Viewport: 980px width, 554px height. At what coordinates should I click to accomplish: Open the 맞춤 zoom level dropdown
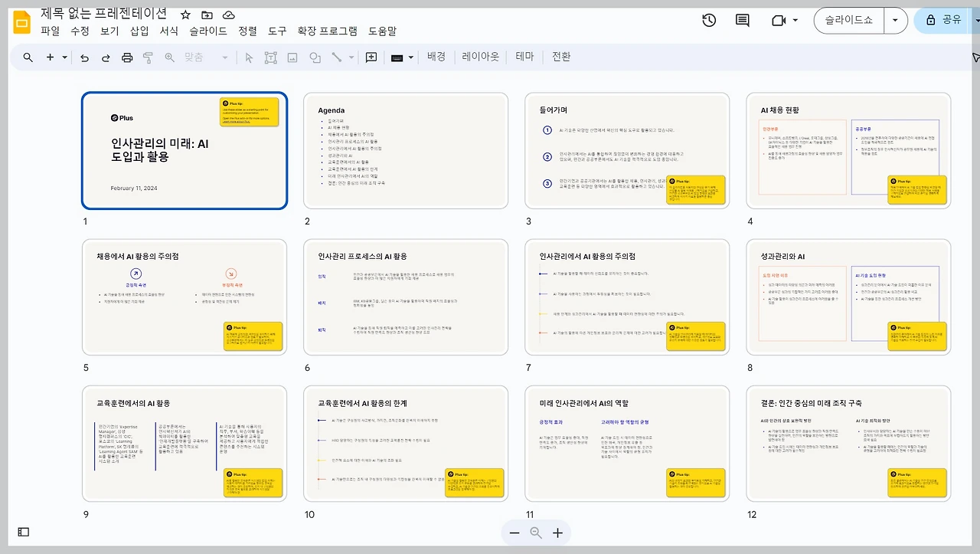pyautogui.click(x=206, y=57)
